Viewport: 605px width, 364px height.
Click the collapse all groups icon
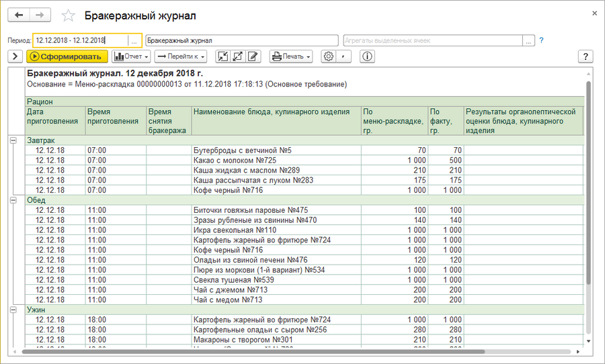tap(223, 56)
